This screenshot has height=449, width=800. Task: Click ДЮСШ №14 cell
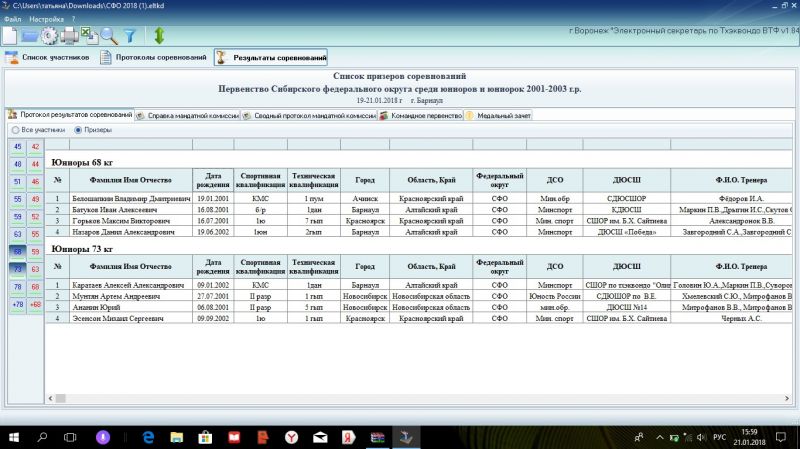point(627,307)
